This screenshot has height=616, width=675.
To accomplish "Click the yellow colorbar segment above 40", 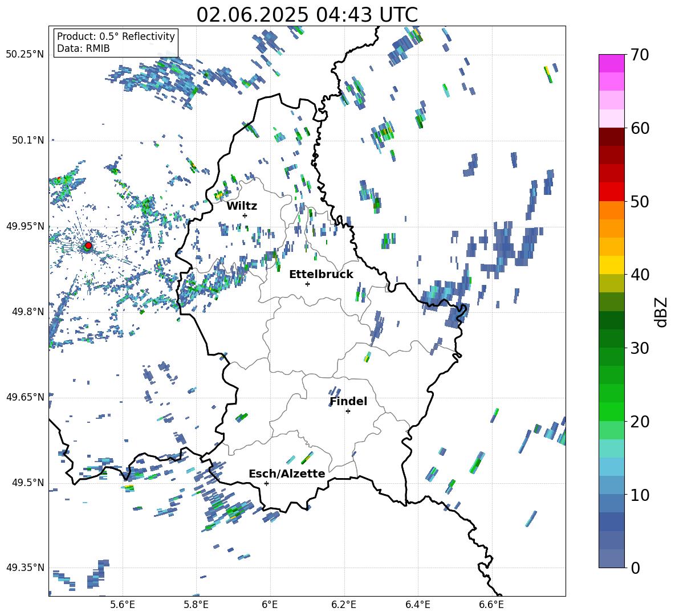I will click(x=611, y=265).
